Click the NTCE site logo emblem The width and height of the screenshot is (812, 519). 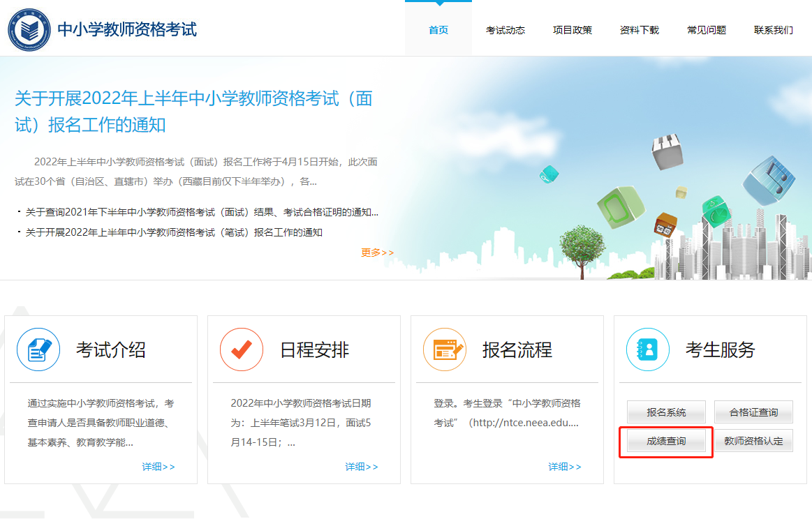[x=29, y=29]
